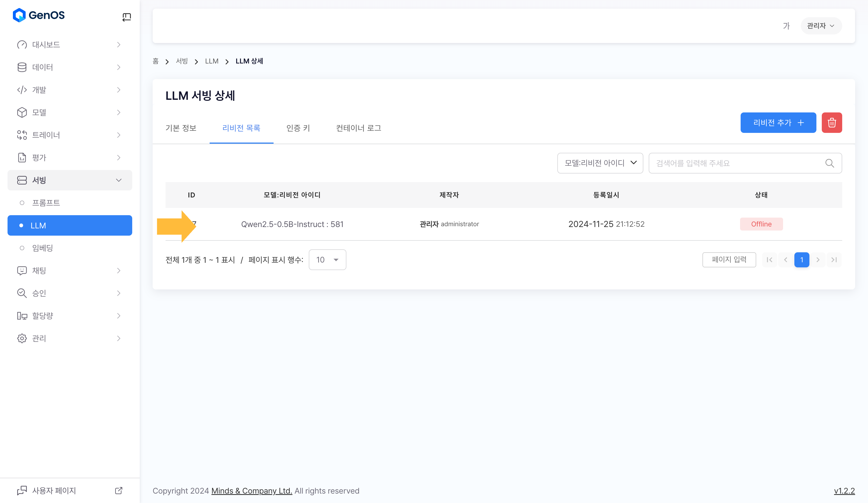Select 임베딩 in the sidebar
This screenshot has width=868, height=503.
[42, 248]
